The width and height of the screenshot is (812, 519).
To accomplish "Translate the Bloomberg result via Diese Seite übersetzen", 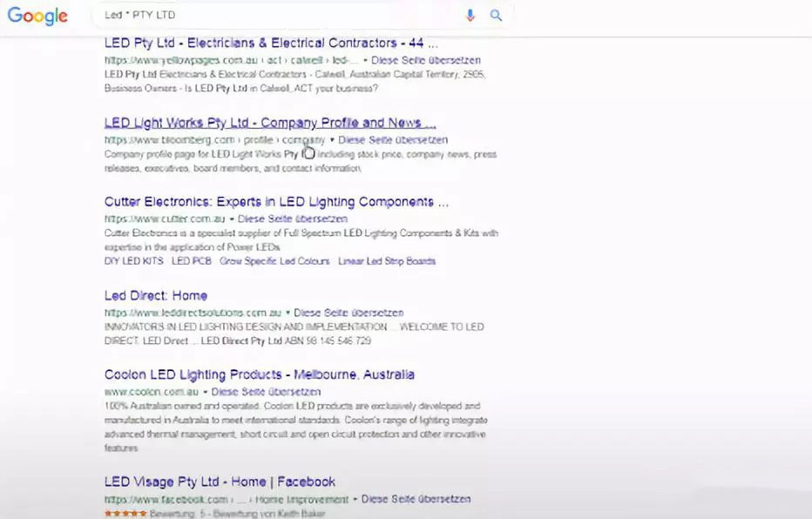I will click(396, 139).
